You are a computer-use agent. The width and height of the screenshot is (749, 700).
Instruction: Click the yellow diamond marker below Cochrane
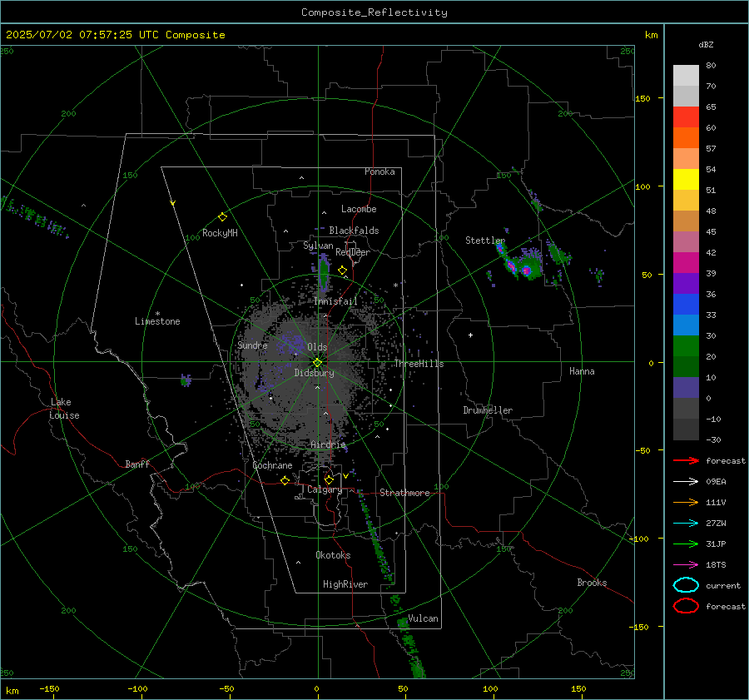pos(285,480)
